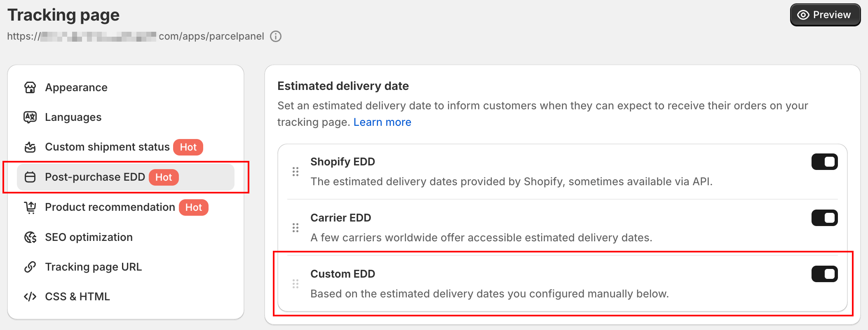Click the Shopify EDD drag handle
Image resolution: width=868 pixels, height=330 pixels.
point(296,172)
